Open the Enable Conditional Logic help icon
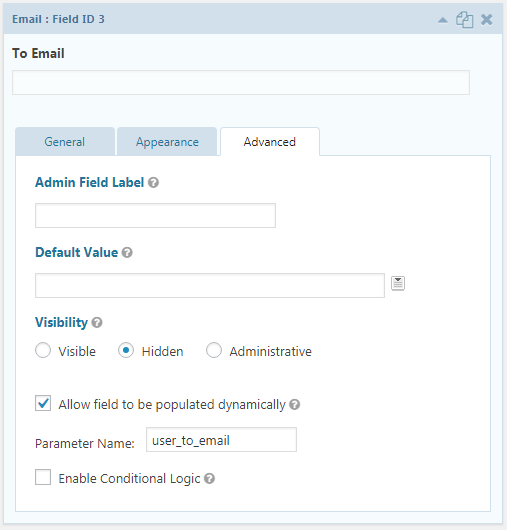Screen dimensions: 507x530 (x=210, y=479)
